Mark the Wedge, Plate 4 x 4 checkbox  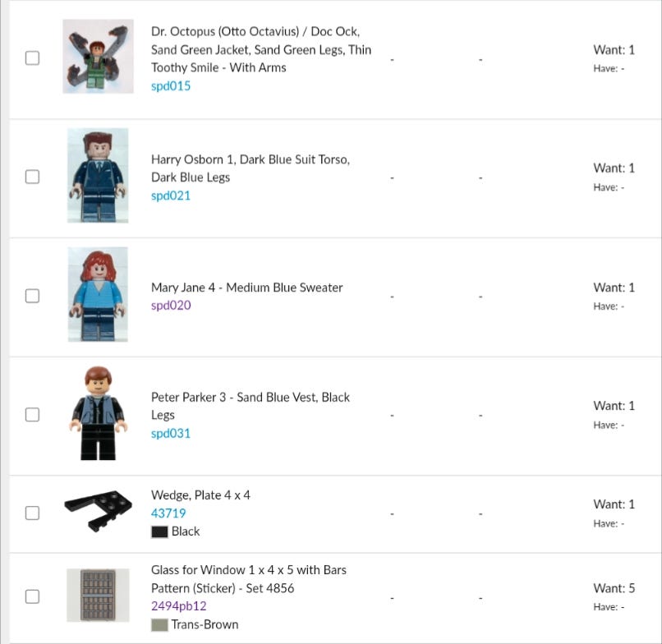(x=32, y=513)
